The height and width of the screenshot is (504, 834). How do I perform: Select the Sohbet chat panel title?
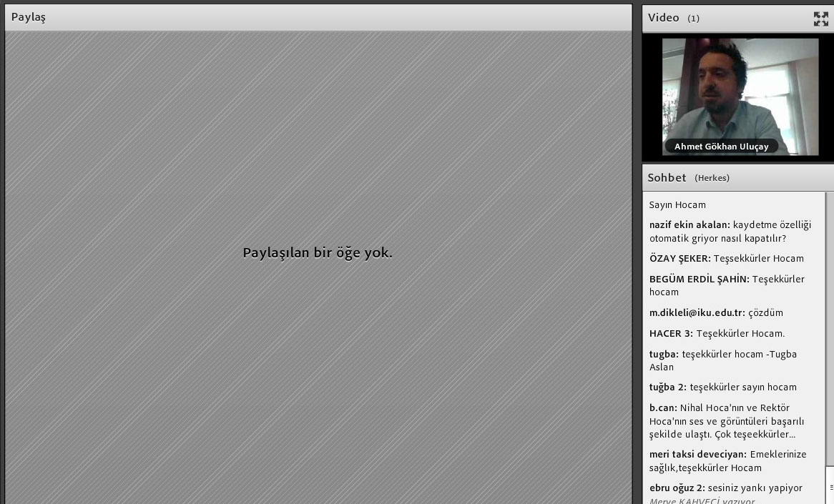(x=667, y=177)
